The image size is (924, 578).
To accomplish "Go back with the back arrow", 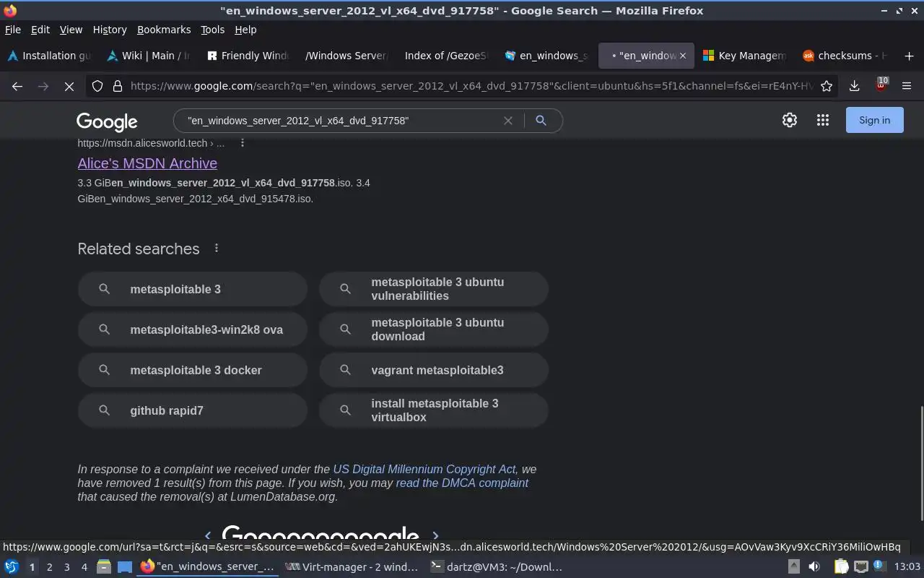I will pos(17,86).
